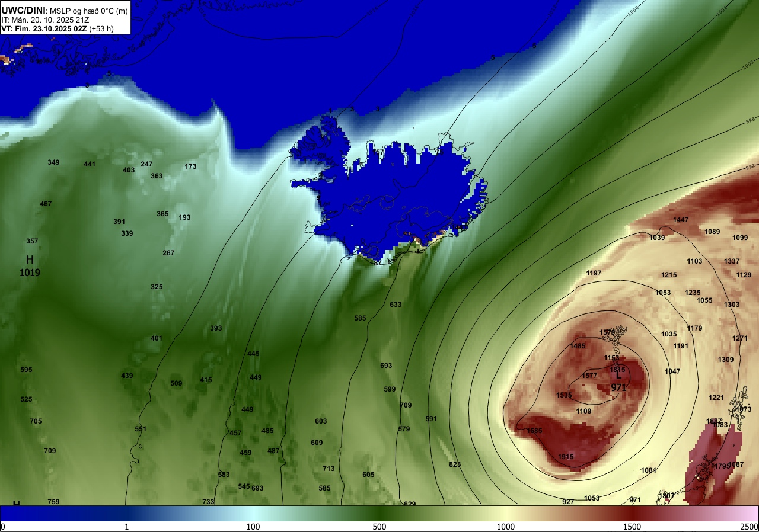Click the 1447 value over the red band
This screenshot has height=532, width=759.
pos(681,220)
